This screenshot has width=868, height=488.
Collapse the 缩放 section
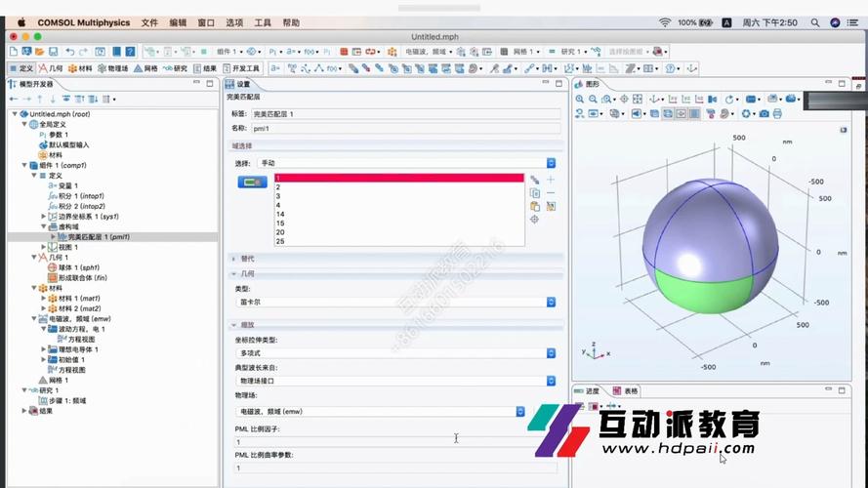coord(234,325)
